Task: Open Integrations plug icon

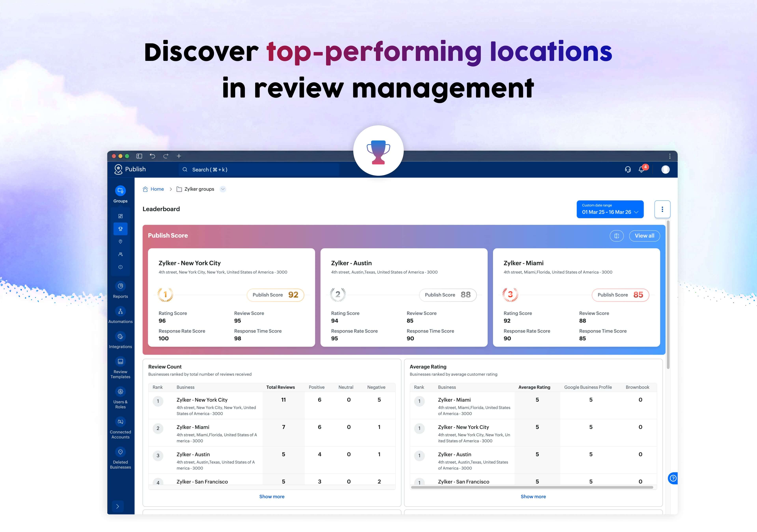Action: click(120, 336)
